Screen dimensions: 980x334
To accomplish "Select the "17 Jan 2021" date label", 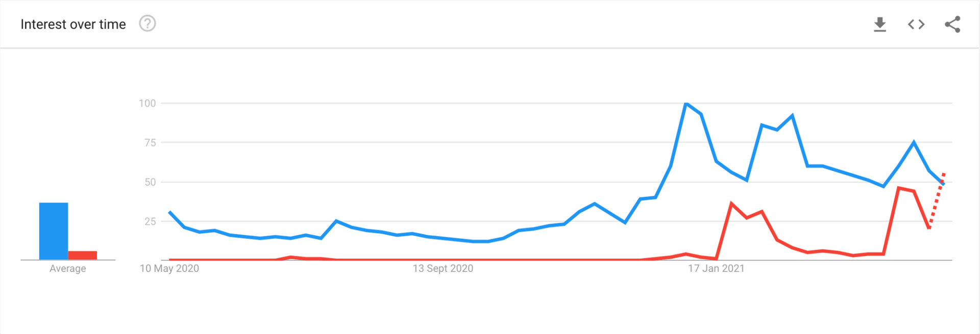I will 716,269.
